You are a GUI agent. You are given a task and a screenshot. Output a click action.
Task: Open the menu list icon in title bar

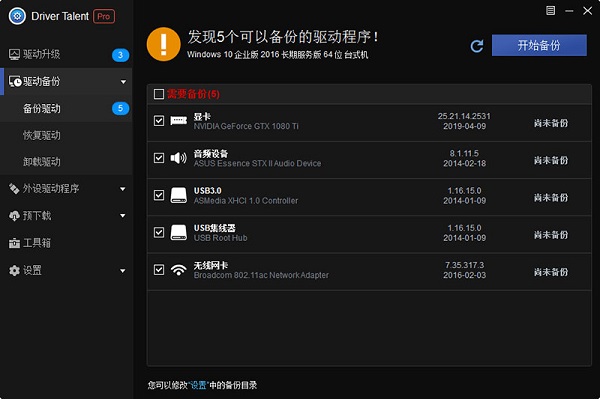click(x=550, y=11)
